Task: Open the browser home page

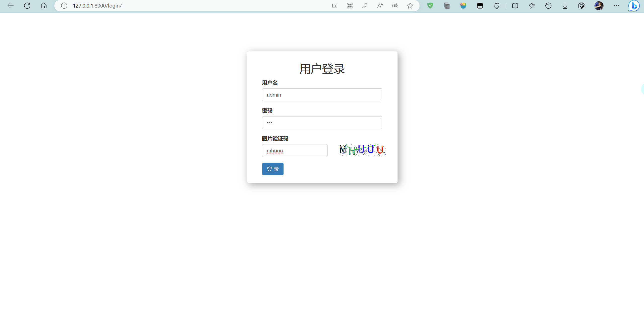Action: point(44,6)
